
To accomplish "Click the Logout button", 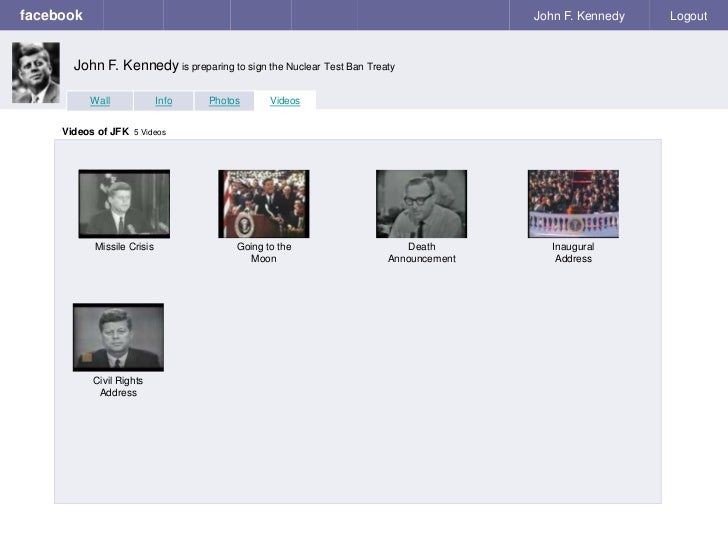I will pos(688,16).
